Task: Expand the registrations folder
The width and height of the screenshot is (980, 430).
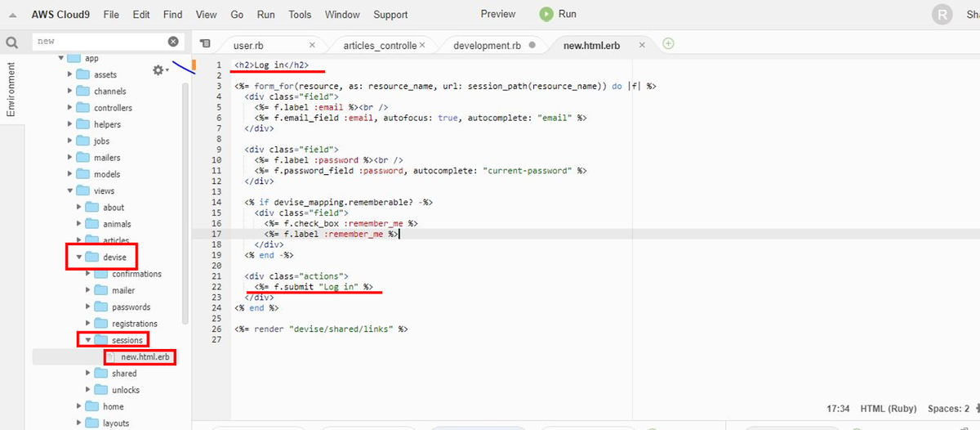Action: (x=88, y=324)
